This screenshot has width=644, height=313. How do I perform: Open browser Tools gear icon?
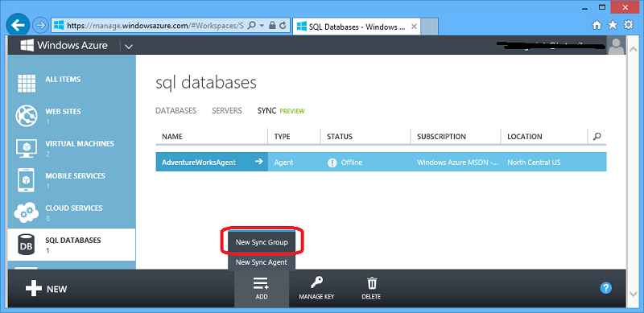click(629, 25)
